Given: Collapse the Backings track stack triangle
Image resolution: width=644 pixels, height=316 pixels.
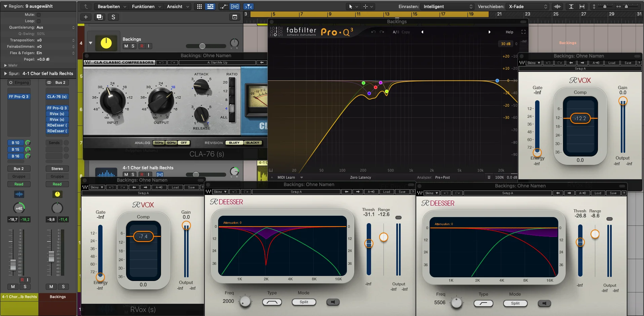Looking at the screenshot, I should click(90, 43).
